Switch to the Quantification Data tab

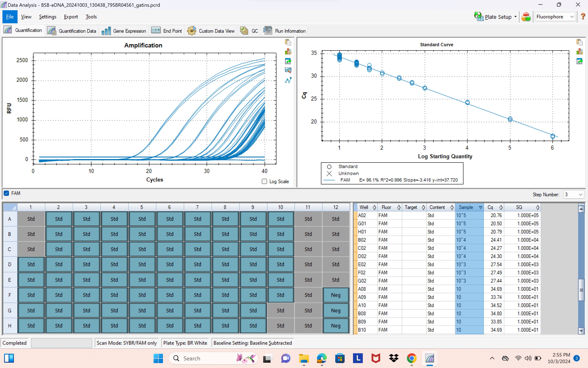(72, 31)
